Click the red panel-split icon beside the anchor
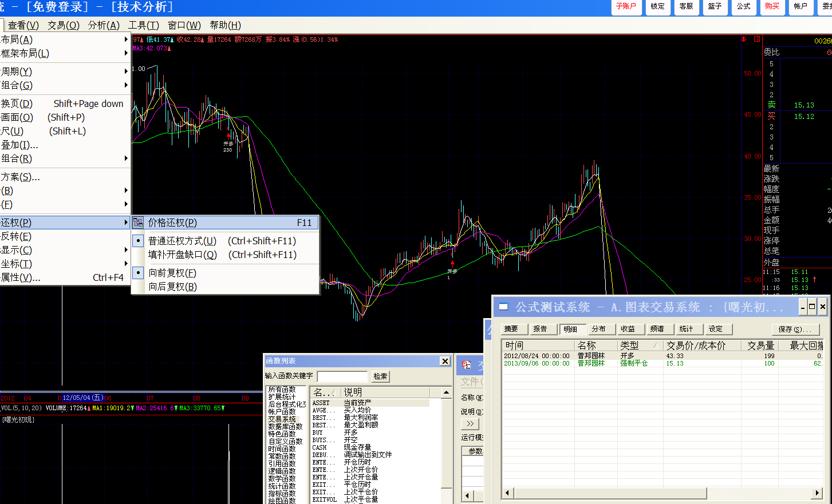 click(x=756, y=39)
